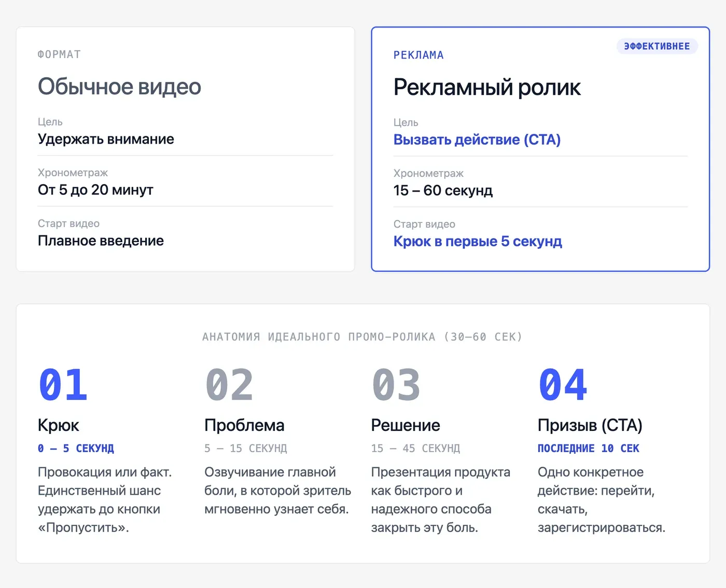The height and width of the screenshot is (588, 726).
Task: Click the ЭФФЕКТИВНЕЕ badge
Action: pyautogui.click(x=657, y=46)
